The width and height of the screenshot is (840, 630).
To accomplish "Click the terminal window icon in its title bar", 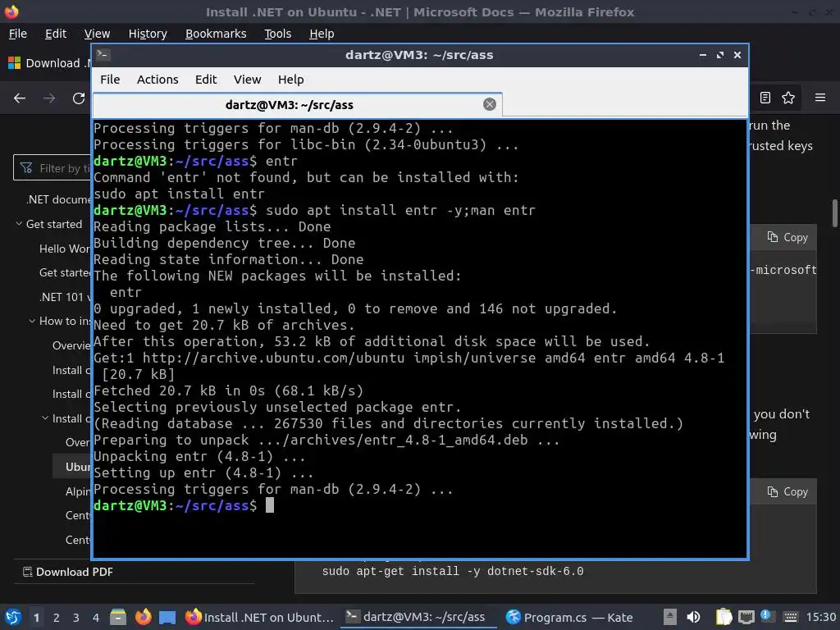I will pos(103,54).
